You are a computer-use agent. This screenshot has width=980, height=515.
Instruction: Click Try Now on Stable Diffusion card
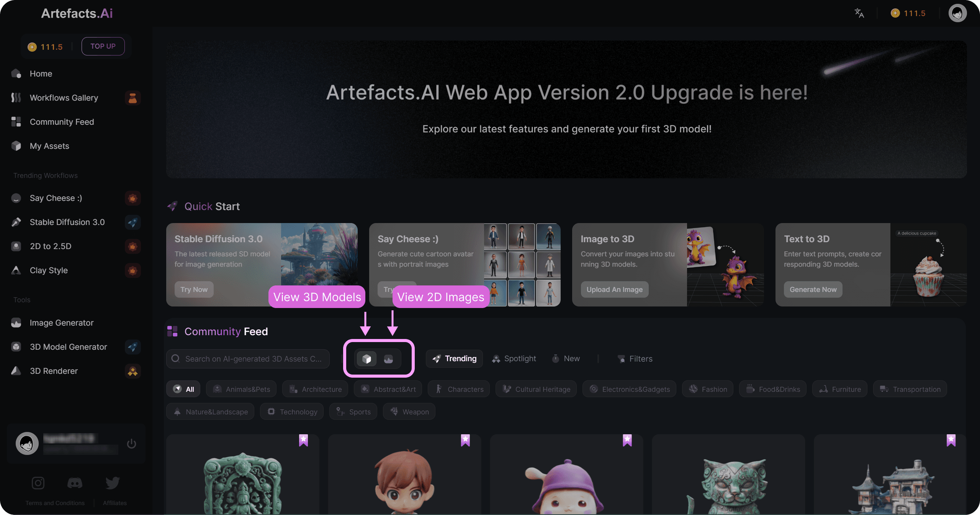(x=194, y=290)
